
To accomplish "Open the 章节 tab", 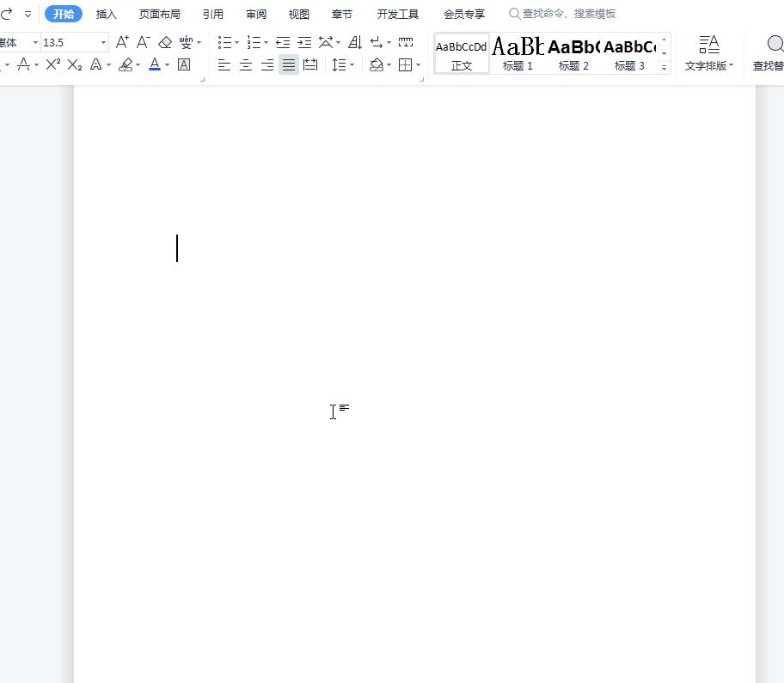I will point(342,14).
